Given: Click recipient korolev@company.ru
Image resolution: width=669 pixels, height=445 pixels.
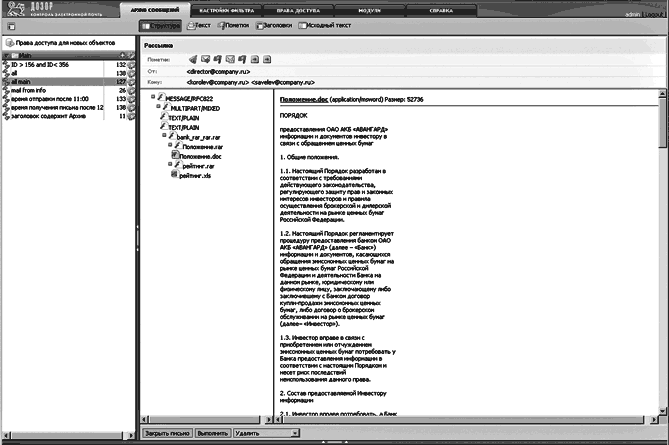Looking at the screenshot, I should pyautogui.click(x=218, y=82).
